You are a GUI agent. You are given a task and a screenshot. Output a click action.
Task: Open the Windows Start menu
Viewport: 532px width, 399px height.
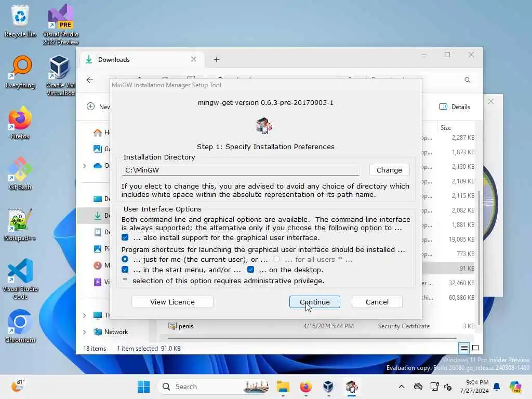[x=143, y=387]
